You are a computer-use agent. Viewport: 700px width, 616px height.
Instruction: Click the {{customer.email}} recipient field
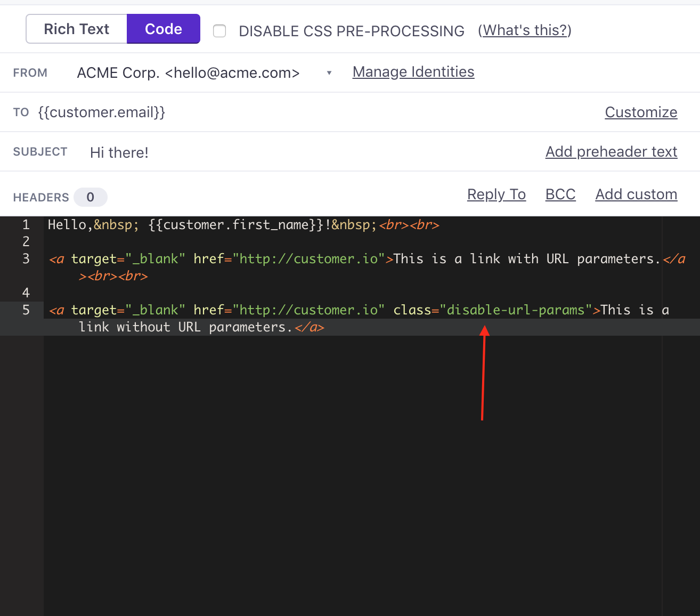click(x=101, y=112)
